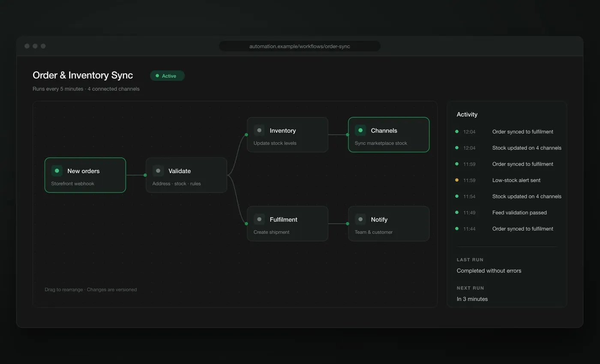Click the Active status badge
Screen dimensions: 600x364
point(167,76)
